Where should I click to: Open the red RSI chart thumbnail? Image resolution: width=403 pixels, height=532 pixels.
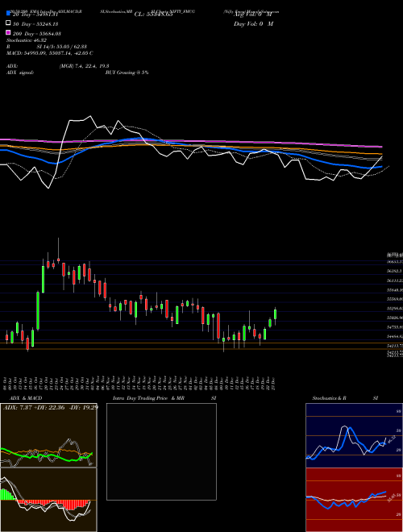354,500
